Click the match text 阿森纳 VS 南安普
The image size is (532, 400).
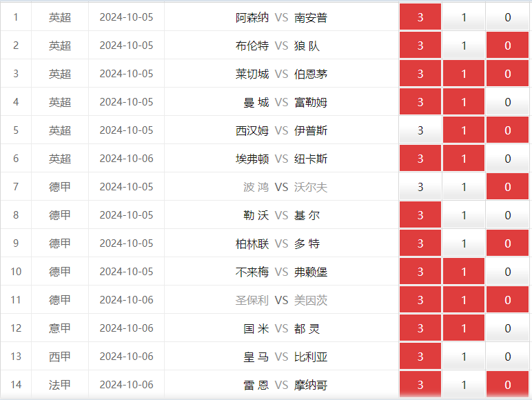282,17
